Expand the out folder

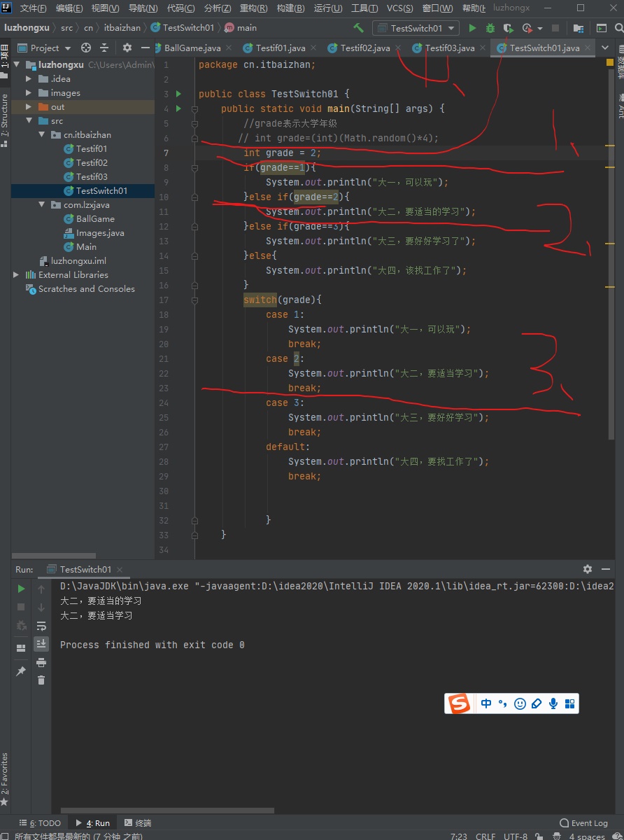click(x=29, y=107)
